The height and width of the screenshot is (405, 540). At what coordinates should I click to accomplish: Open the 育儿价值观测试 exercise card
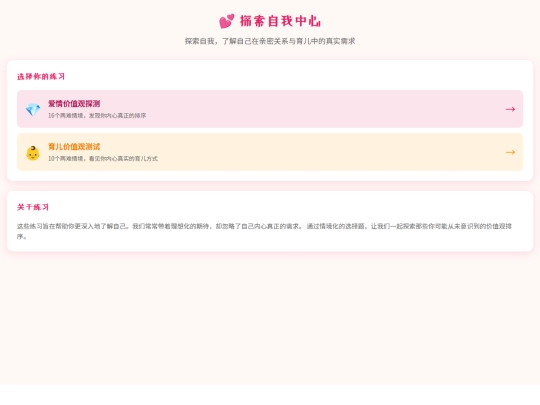(x=270, y=152)
